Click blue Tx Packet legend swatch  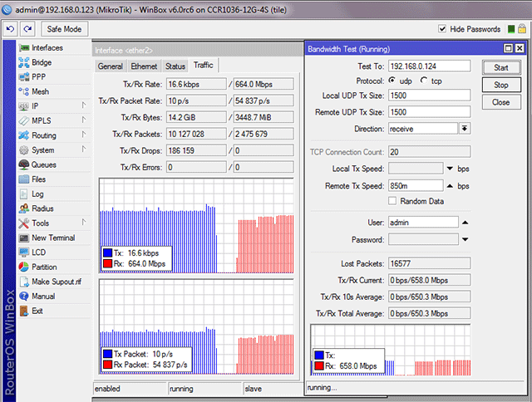[x=108, y=354]
